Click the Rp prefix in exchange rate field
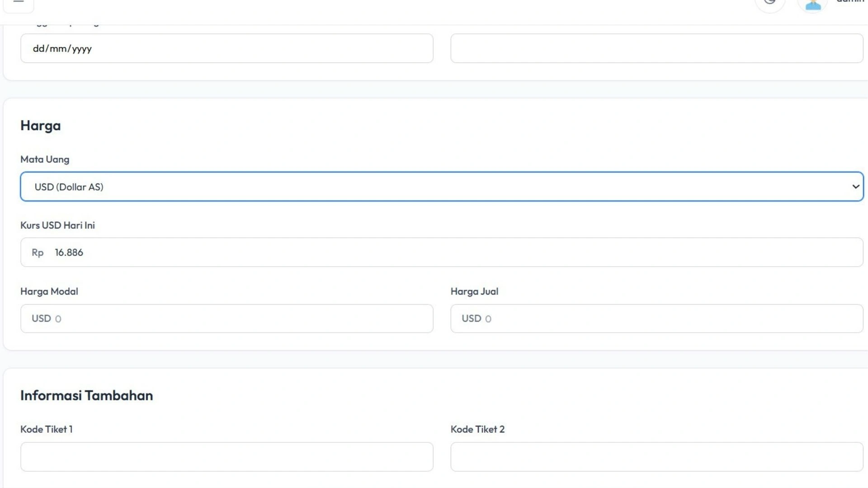This screenshot has width=868, height=488. tap(38, 253)
